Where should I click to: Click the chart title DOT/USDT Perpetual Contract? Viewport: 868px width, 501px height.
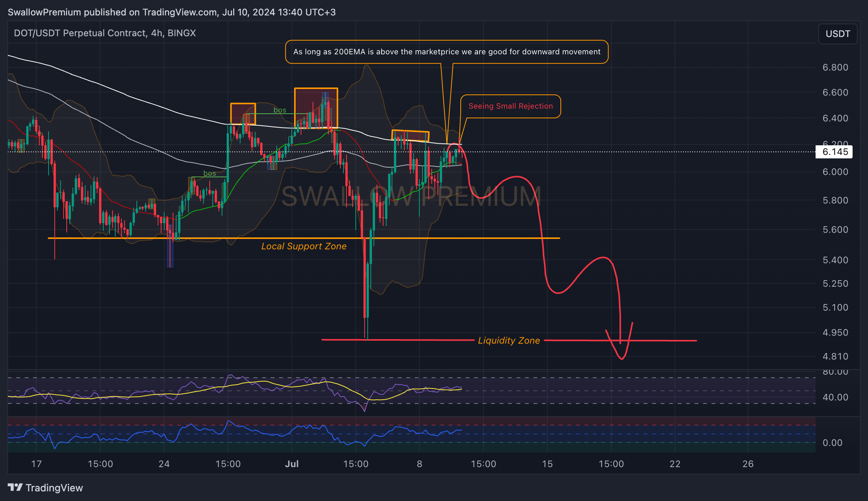tap(105, 33)
